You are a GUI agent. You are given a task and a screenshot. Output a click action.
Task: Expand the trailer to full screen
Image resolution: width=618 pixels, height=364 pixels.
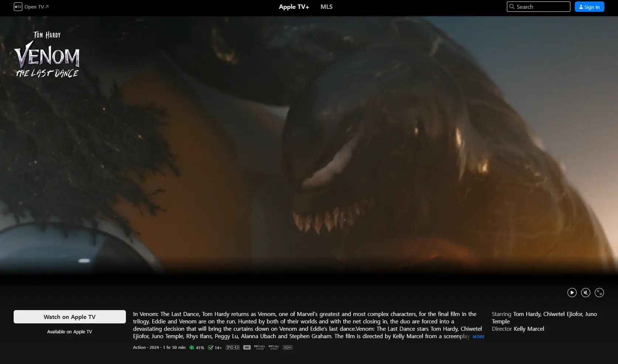pos(599,292)
